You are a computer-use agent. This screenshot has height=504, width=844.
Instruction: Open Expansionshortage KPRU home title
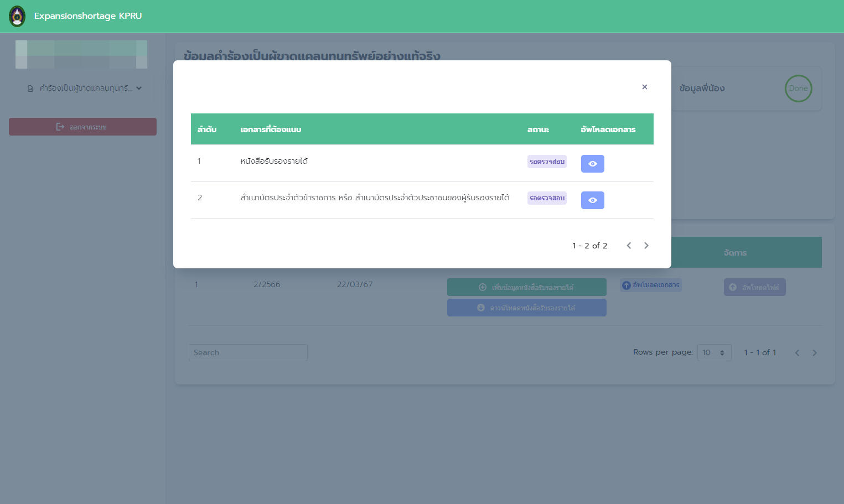pos(88,16)
